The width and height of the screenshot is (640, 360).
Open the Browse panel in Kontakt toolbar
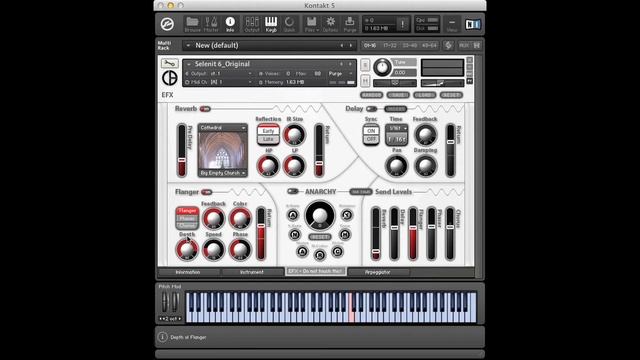pos(192,24)
